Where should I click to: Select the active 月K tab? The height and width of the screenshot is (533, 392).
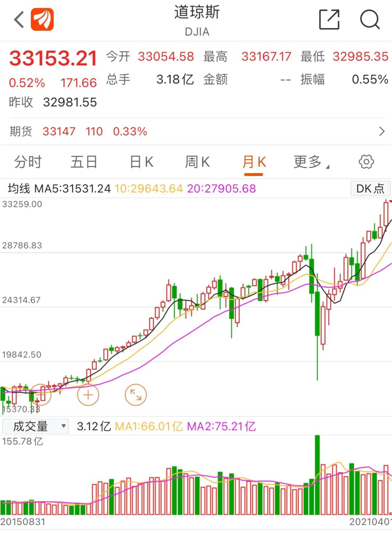tap(254, 162)
